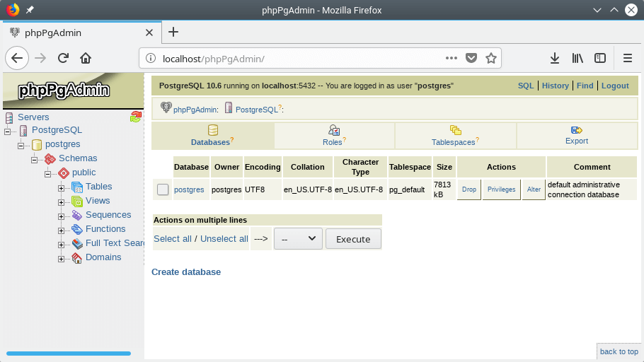Click the Create database link
Viewport: 644px width, 362px height.
click(x=186, y=272)
